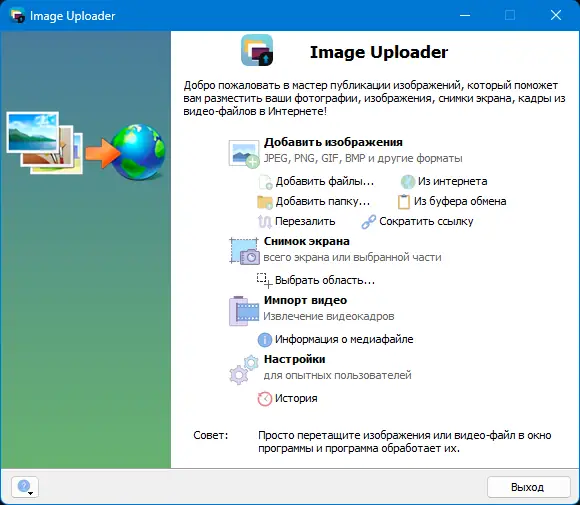Viewport: 580px width, 505px height.
Task: Click the large video film strip icon
Action: [244, 310]
